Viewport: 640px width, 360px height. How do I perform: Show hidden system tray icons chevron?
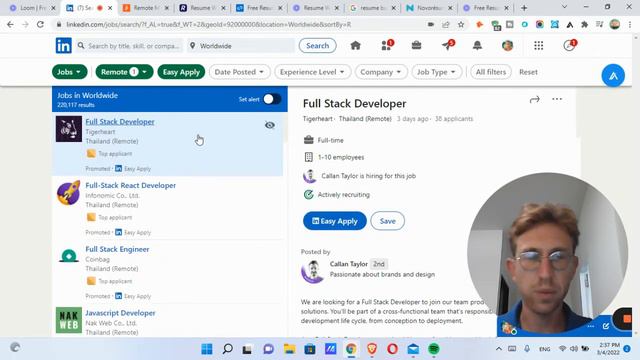pyautogui.click(x=499, y=349)
